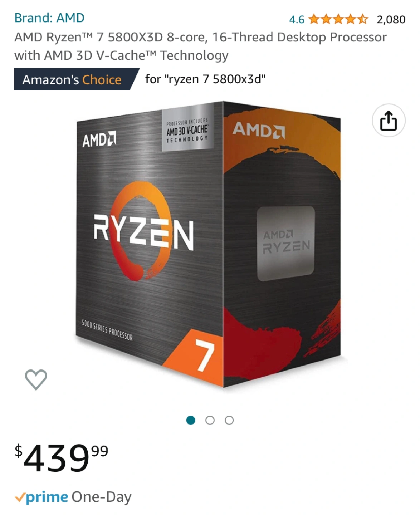The height and width of the screenshot is (515, 420).
Task: View the 2,080 customer ratings
Action: tap(391, 19)
